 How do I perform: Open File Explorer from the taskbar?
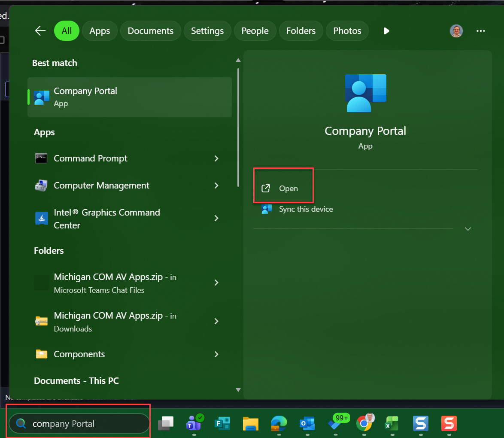point(250,424)
